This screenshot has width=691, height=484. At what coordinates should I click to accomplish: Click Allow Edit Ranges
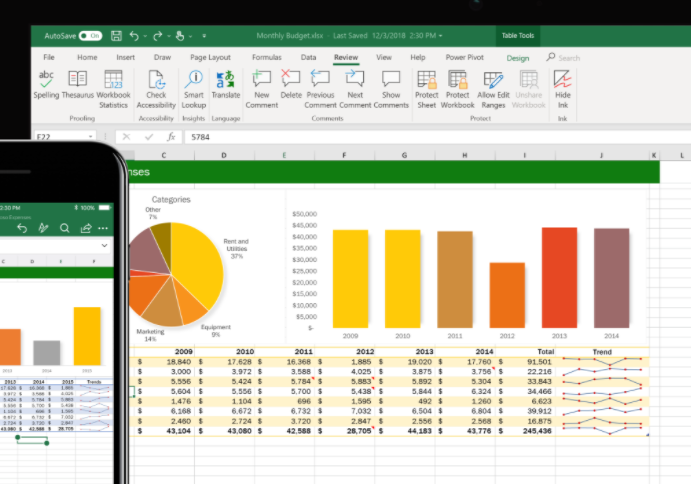[x=493, y=89]
